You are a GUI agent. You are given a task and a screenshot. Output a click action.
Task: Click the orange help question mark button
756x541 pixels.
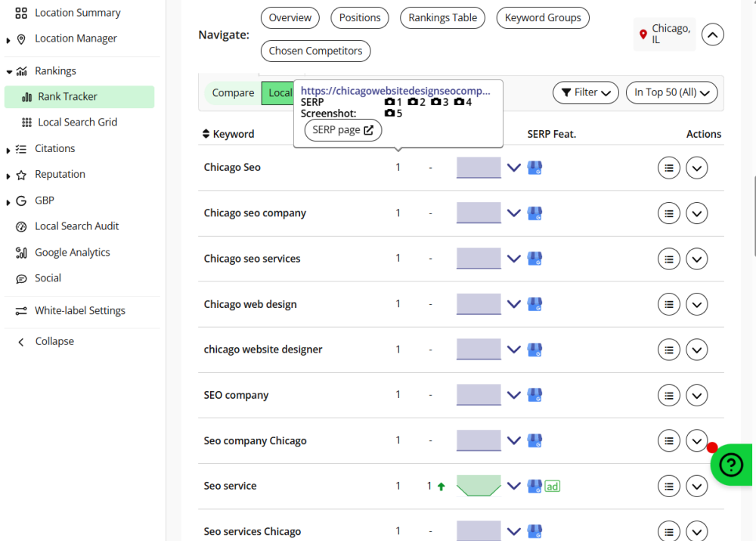(731, 465)
